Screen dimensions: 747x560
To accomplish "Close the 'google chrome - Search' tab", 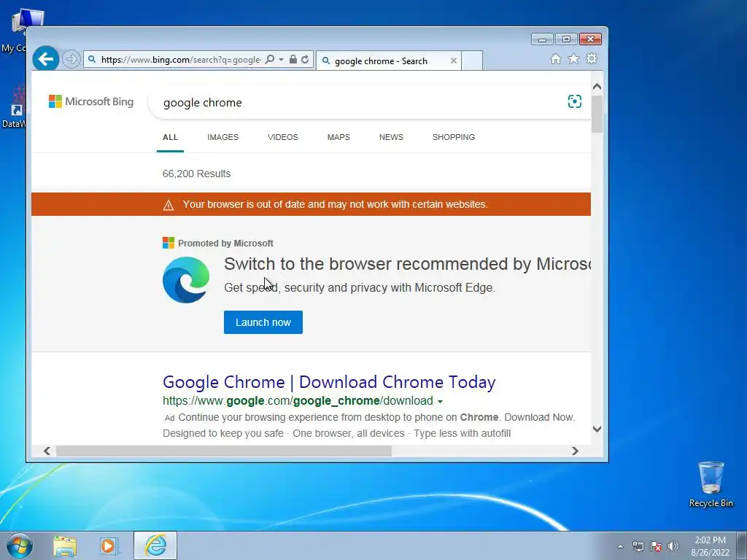I will tap(454, 61).
